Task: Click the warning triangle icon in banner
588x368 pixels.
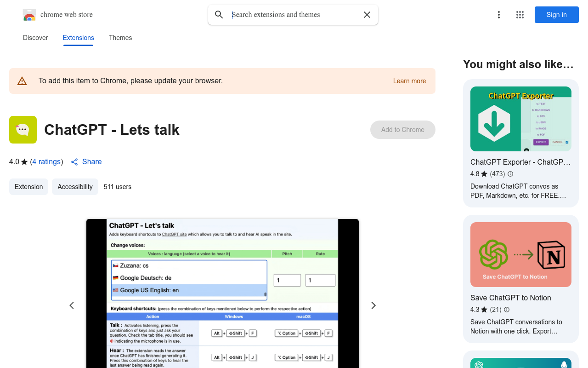Action: point(22,81)
